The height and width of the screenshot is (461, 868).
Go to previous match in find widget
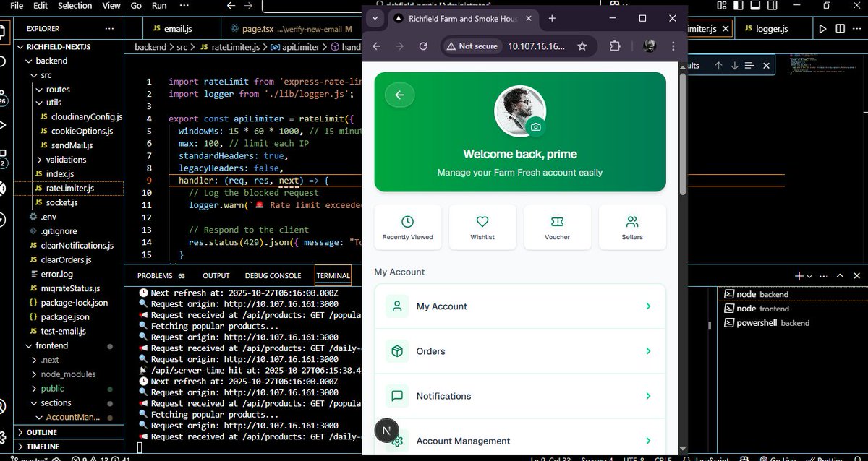click(x=718, y=65)
